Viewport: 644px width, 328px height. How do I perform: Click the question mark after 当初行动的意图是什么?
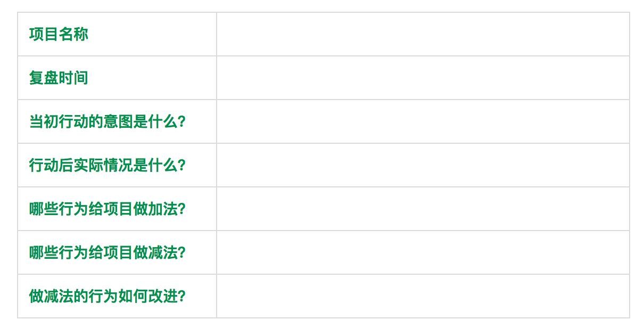181,121
